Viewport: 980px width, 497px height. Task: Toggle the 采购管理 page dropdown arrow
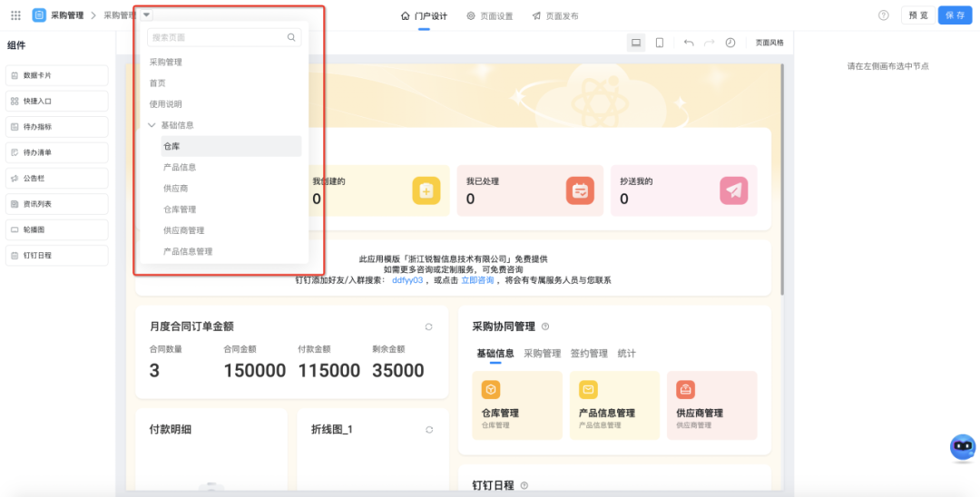click(147, 15)
